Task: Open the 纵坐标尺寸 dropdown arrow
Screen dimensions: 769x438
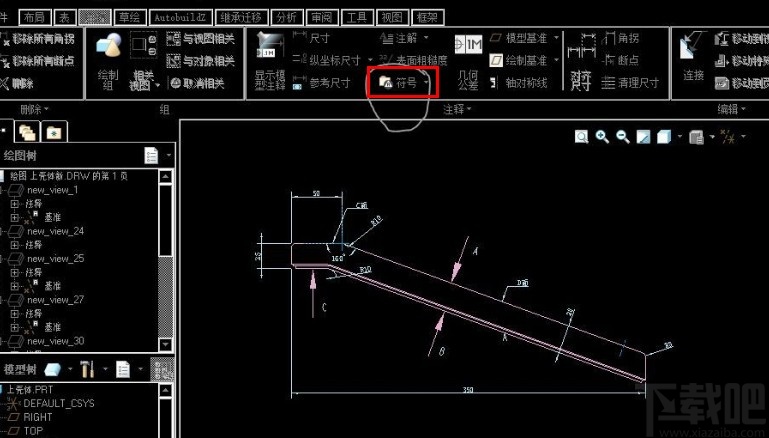Action: (x=370, y=60)
